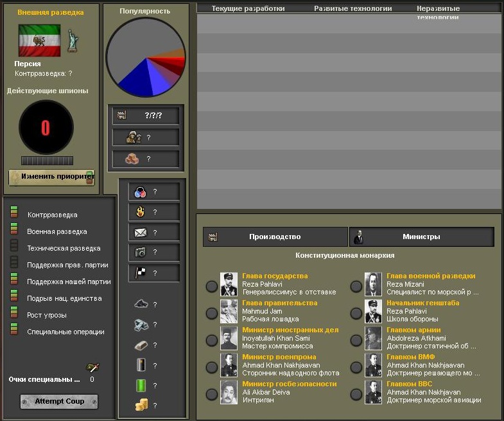Screen dimensions: 504x421
Task: Select the radio button beside Глава государства
Action: pyautogui.click(x=211, y=286)
